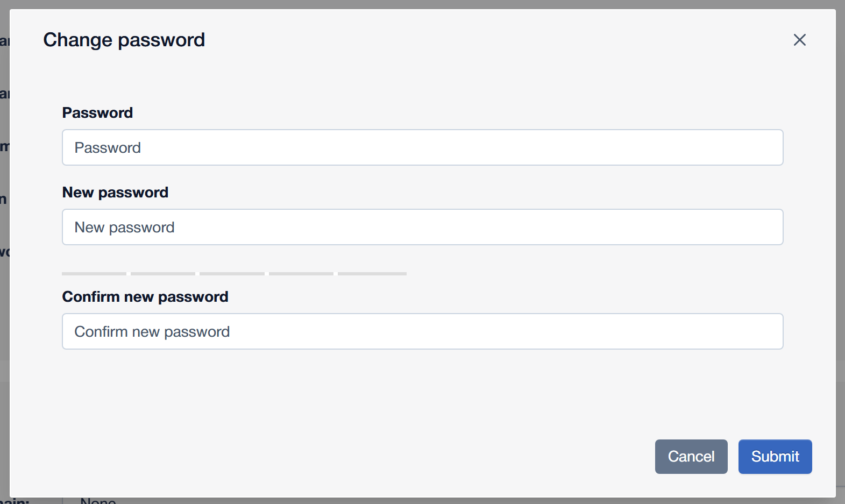The width and height of the screenshot is (845, 504).
Task: Cancel the password change
Action: 691,457
